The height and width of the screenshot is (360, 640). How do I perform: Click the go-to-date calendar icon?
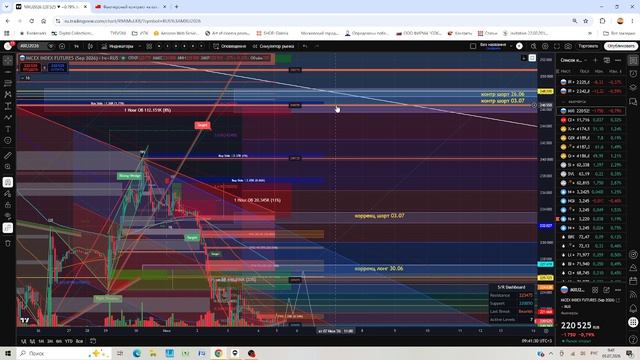(x=93, y=341)
